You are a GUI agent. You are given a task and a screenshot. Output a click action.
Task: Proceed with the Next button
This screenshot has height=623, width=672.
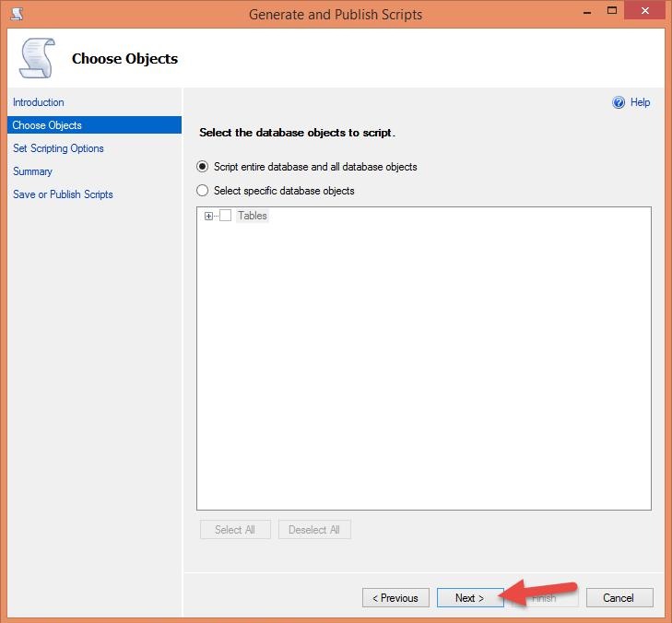pyautogui.click(x=470, y=598)
